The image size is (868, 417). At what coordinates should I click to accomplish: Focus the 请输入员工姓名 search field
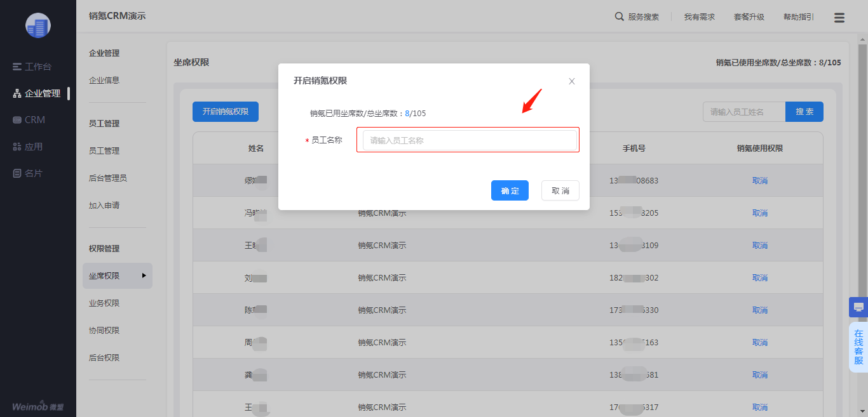[744, 112]
